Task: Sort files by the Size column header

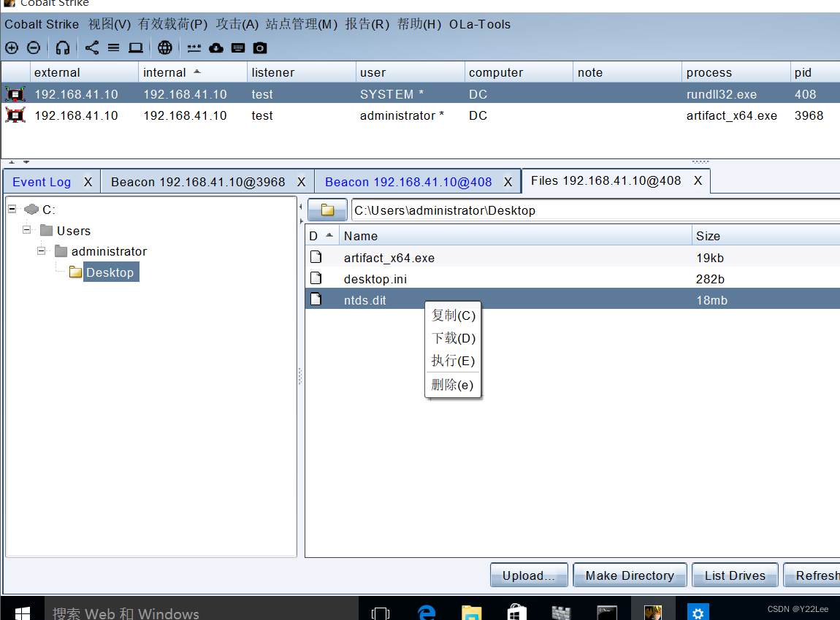Action: pos(765,236)
